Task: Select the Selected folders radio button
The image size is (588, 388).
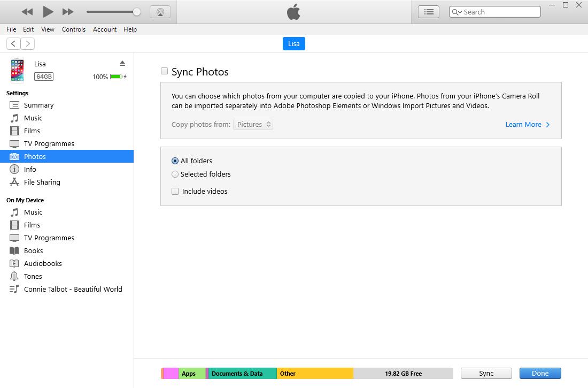Action: tap(175, 174)
